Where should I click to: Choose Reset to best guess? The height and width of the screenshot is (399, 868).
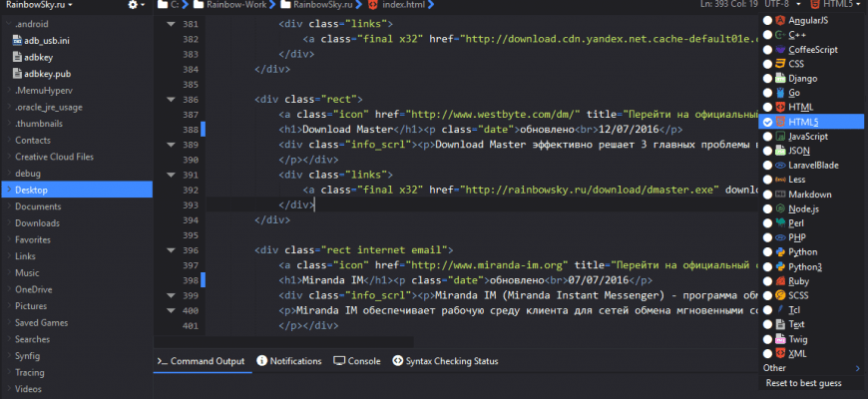pyautogui.click(x=804, y=383)
